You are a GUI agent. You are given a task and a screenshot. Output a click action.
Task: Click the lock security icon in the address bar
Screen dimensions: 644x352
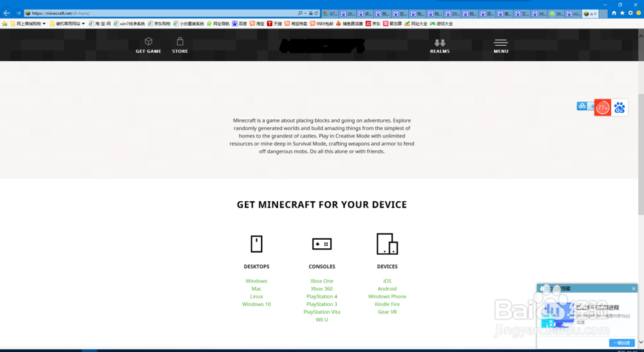pyautogui.click(x=311, y=13)
